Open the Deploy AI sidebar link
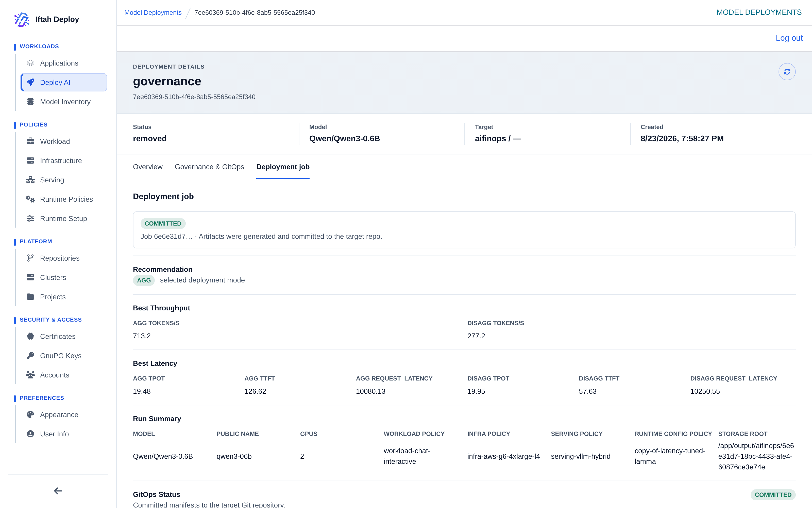This screenshot has width=812, height=508. [x=64, y=82]
